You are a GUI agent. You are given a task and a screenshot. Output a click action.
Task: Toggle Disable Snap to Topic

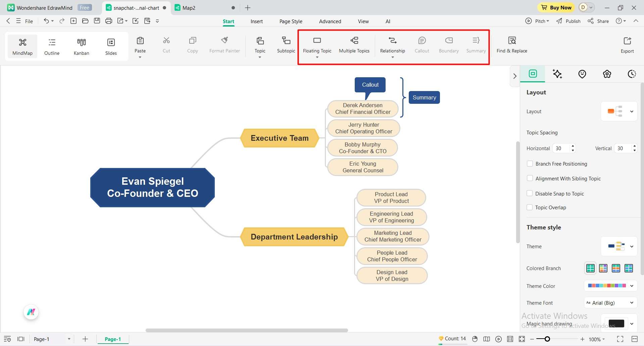pos(530,193)
